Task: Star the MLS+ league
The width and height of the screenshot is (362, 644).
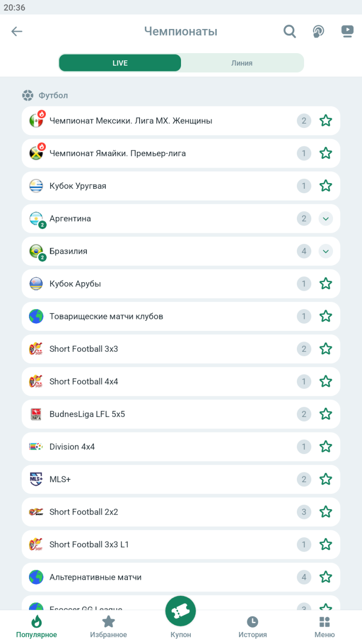Action: (x=326, y=479)
